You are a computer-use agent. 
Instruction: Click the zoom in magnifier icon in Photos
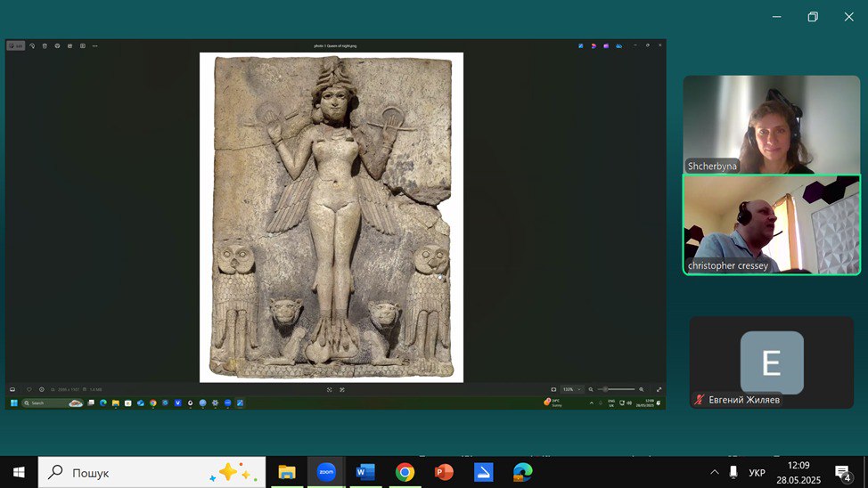(642, 389)
